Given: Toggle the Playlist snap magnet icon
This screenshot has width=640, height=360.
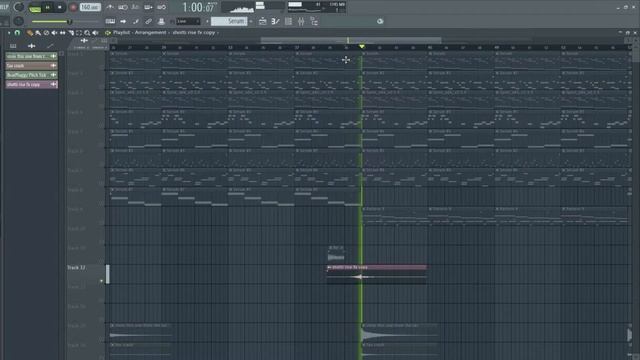Looking at the screenshot, I should [x=17, y=33].
